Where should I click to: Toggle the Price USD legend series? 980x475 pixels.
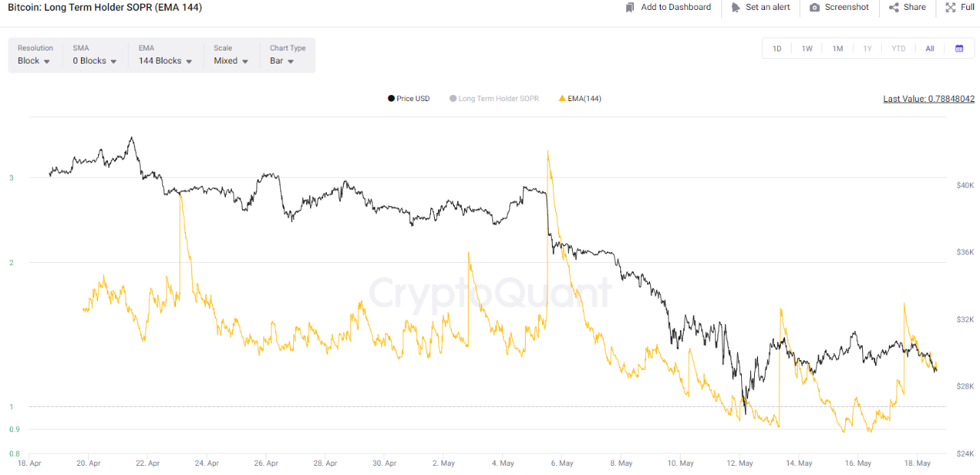(409, 99)
